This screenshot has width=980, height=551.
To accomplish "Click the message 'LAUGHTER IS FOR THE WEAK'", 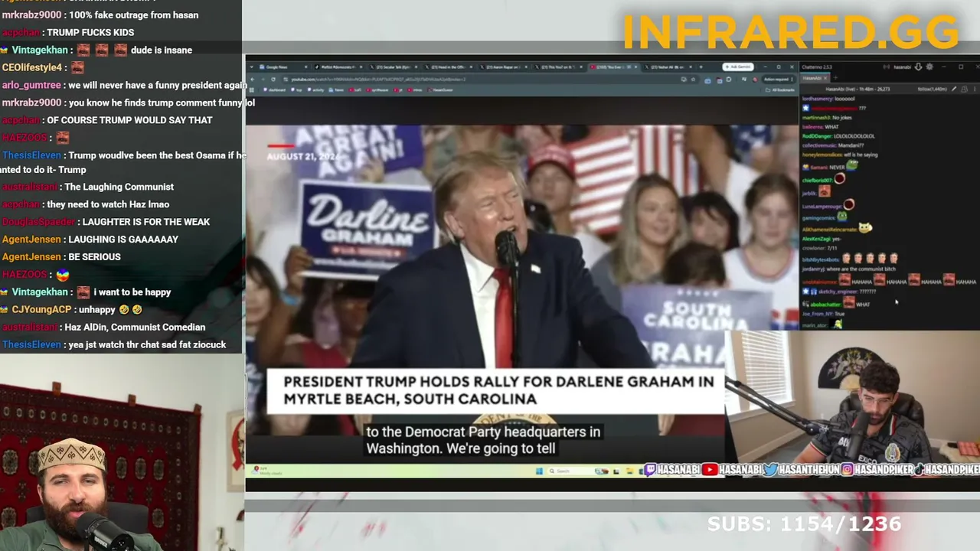I will point(145,222).
